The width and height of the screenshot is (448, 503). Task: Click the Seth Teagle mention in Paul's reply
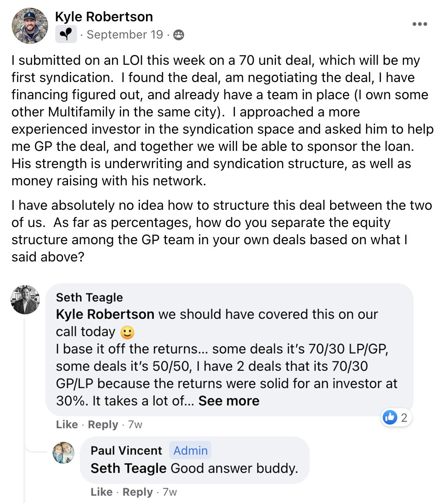(128, 468)
